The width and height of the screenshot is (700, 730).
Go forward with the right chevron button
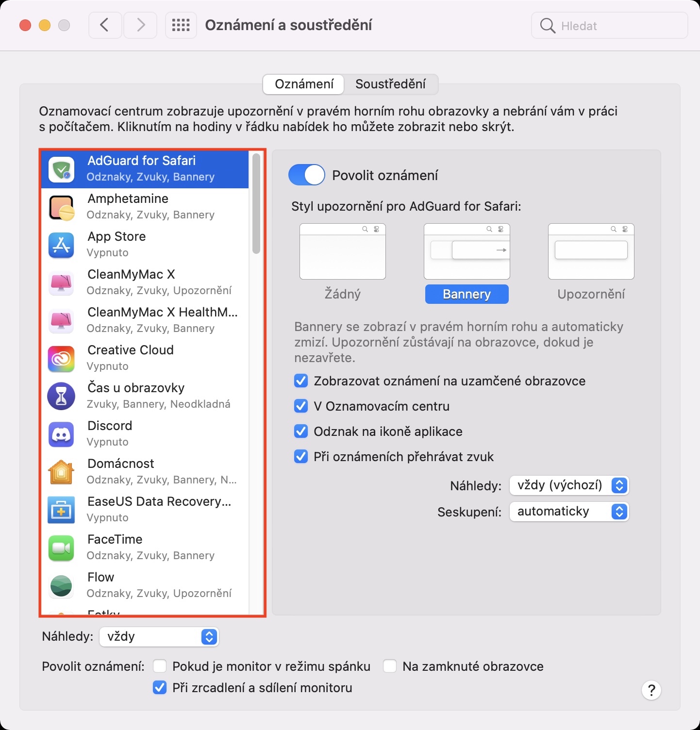[140, 25]
